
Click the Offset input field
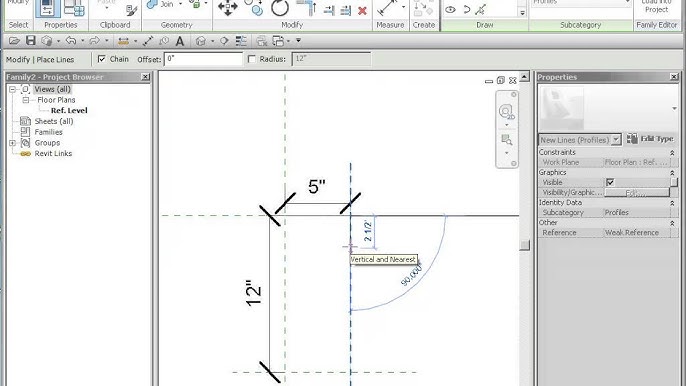click(x=203, y=59)
